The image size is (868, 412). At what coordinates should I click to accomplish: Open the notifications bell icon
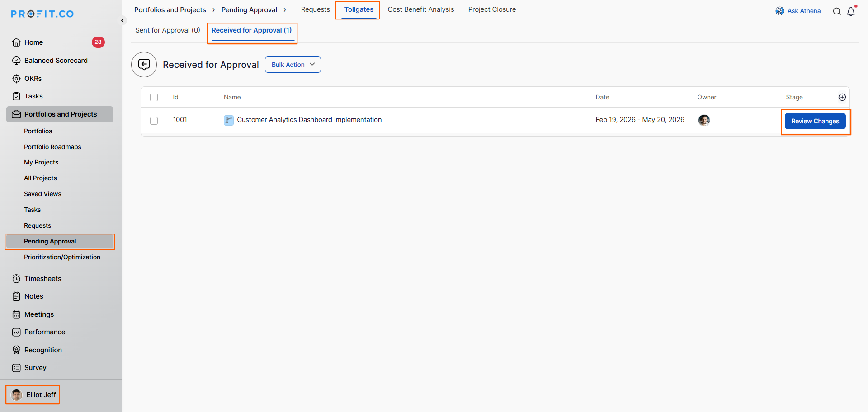852,11
